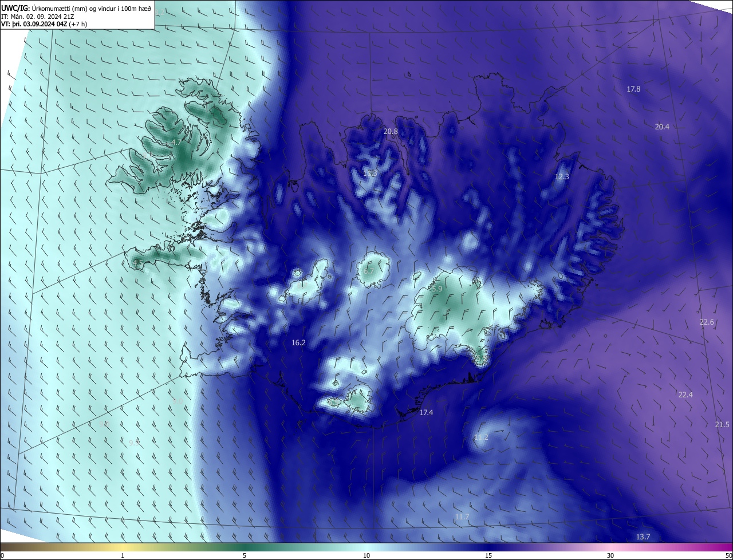
Task: Click the 22.4 value label
Action: 685,395
